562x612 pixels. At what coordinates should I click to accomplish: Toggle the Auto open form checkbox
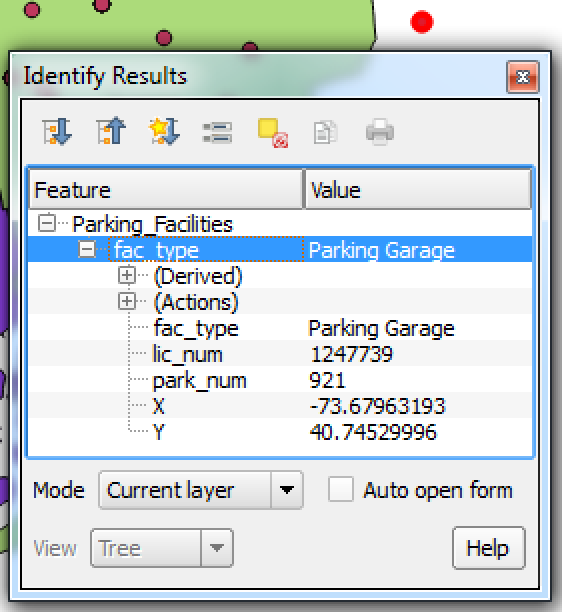point(341,489)
